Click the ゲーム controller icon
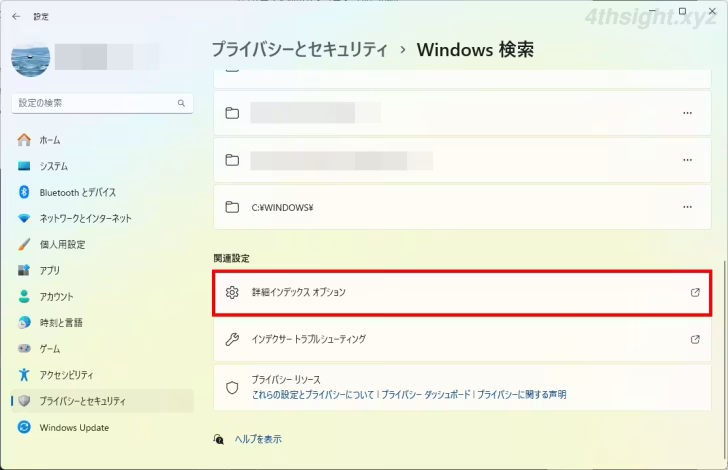Screen dimensions: 728x470 click(24, 348)
